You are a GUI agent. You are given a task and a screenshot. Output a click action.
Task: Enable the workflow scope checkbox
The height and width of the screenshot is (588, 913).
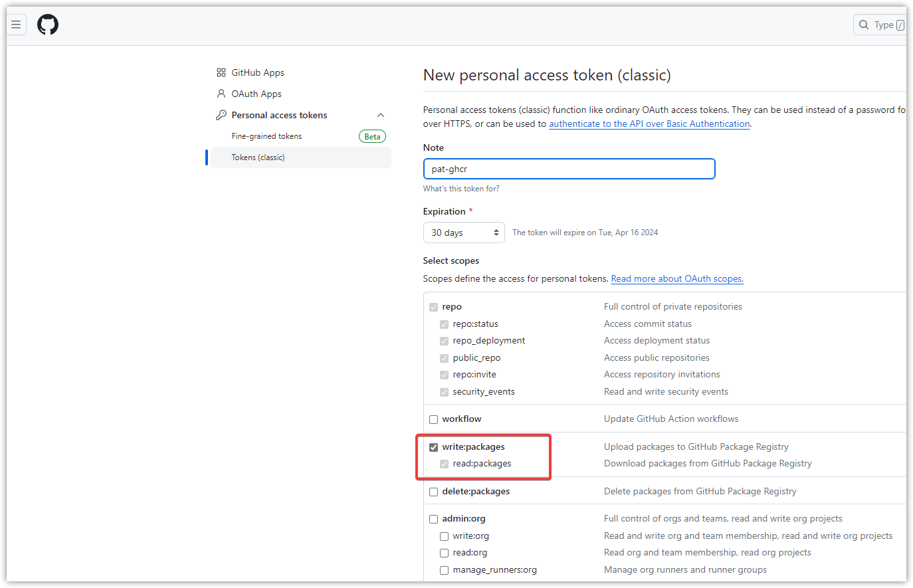[433, 419]
